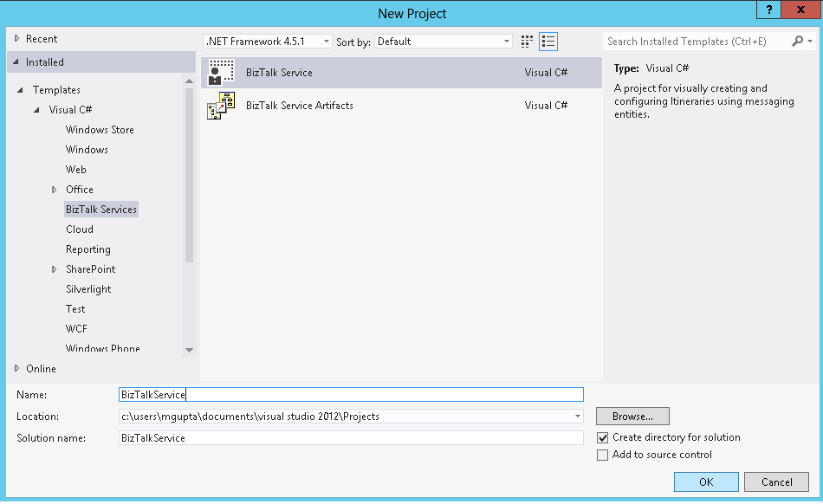The image size is (823, 504).
Task: Expand the Online section
Action: tap(16, 369)
